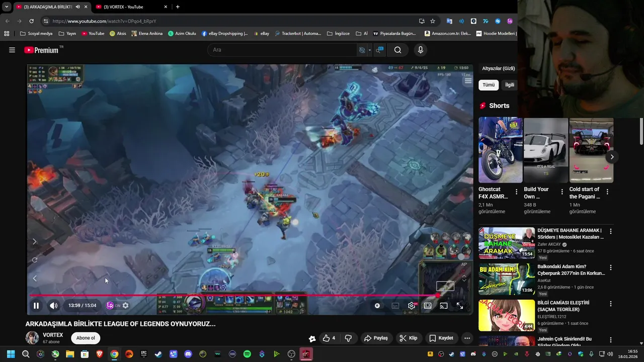This screenshot has height=362, width=644.
Task: Open YouTube player settings gear
Action: coord(412,305)
